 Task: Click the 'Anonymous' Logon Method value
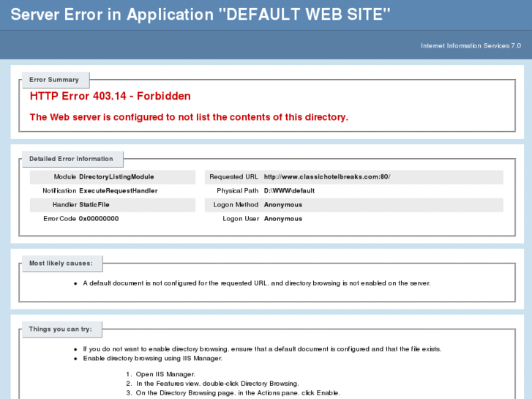click(x=283, y=204)
